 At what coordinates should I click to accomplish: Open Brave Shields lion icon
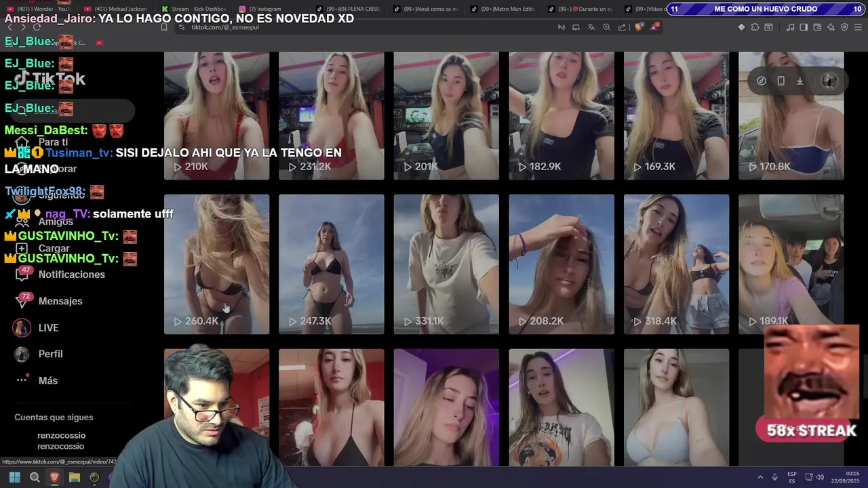(x=639, y=27)
